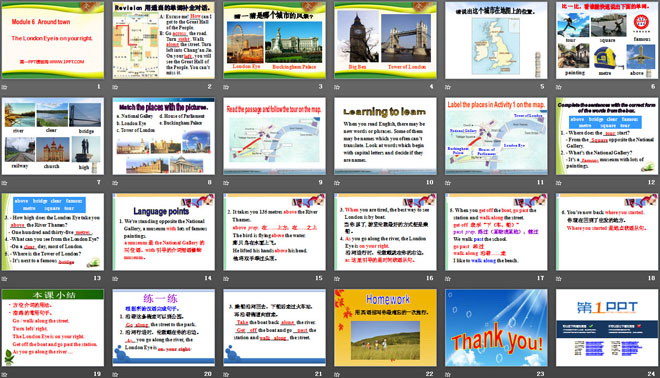Click the animation star icon under slide 15

click(226, 278)
